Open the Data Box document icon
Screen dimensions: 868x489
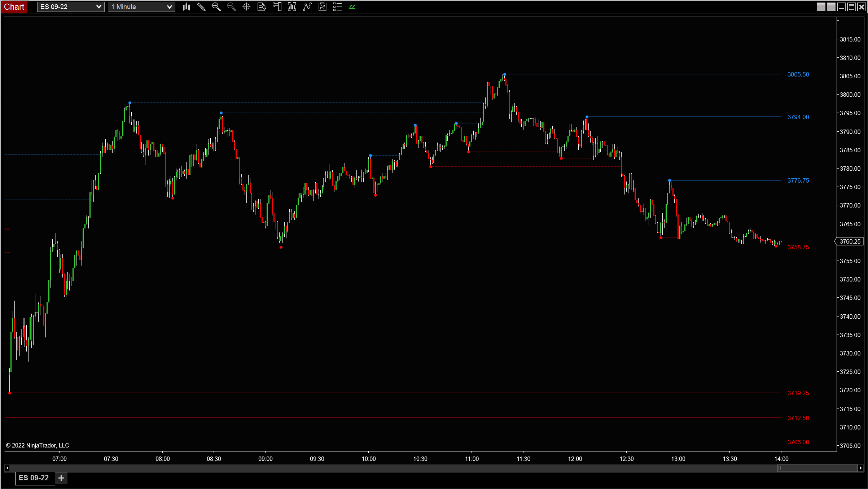pyautogui.click(x=262, y=7)
